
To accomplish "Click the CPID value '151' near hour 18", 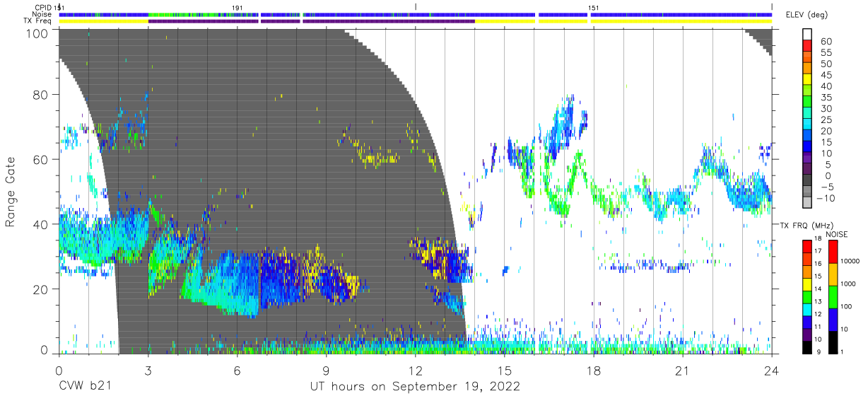I will (x=594, y=7).
